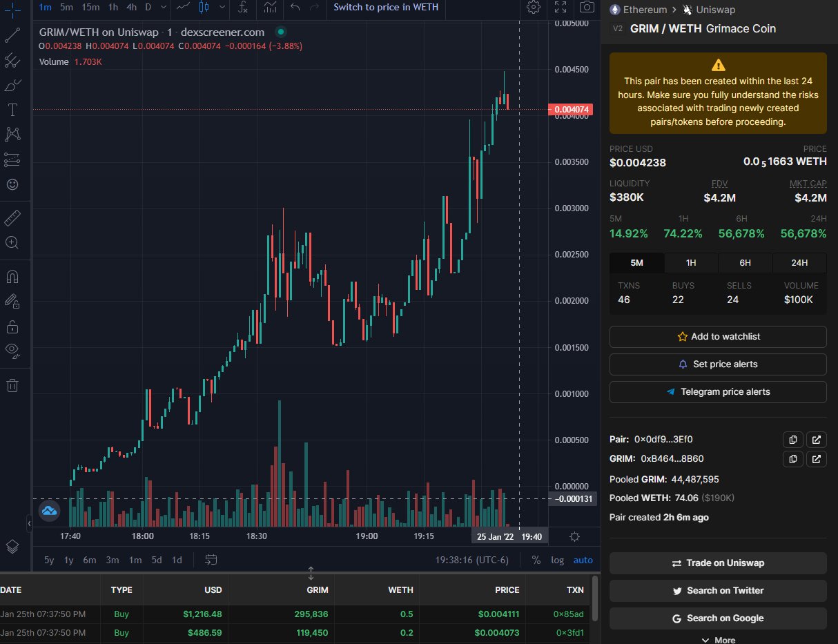Toggle the magnet mode tool

pyautogui.click(x=12, y=277)
